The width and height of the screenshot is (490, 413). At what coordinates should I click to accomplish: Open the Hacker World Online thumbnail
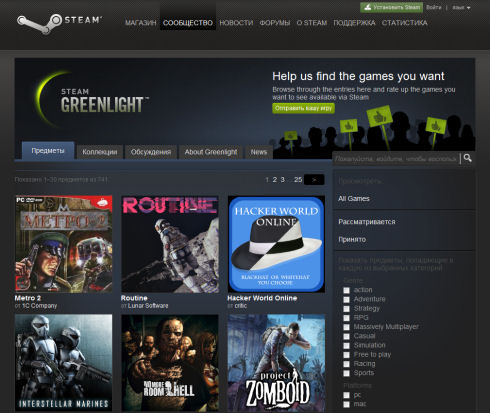point(276,244)
